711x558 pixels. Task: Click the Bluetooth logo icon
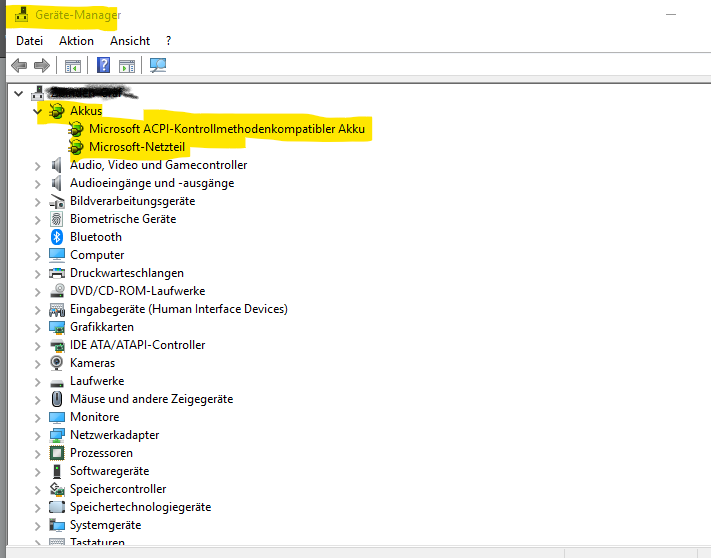[57, 237]
